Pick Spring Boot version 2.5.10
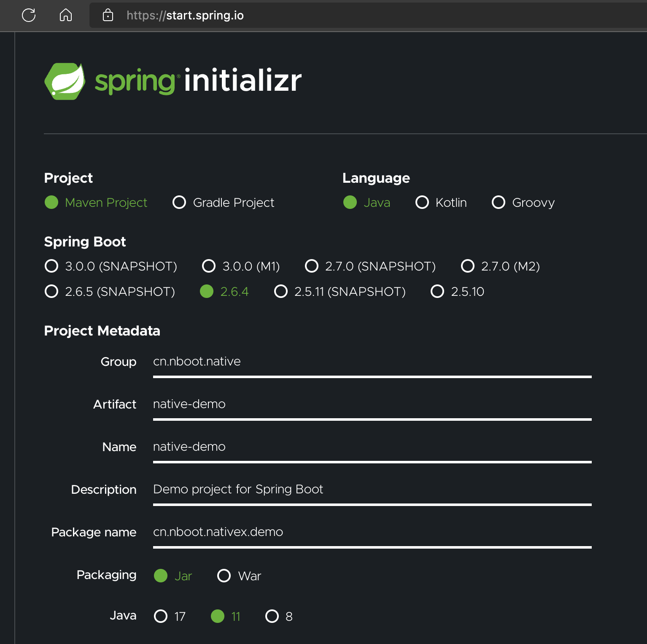 (437, 292)
